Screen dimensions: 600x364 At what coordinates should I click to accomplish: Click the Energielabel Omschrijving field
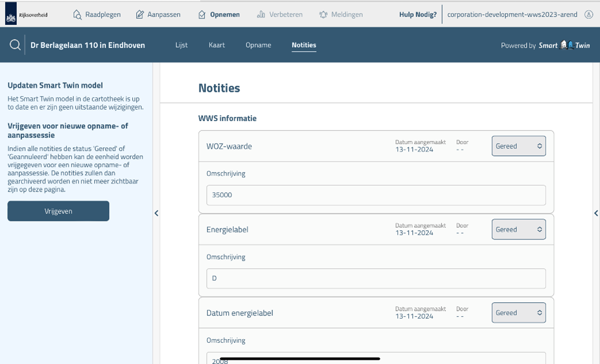[376, 278]
